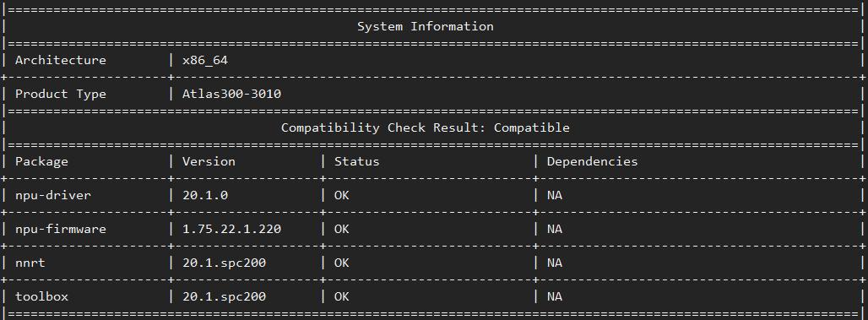Click the 'Product Type' label
Screen dimensions: 868x320
tap(60, 94)
